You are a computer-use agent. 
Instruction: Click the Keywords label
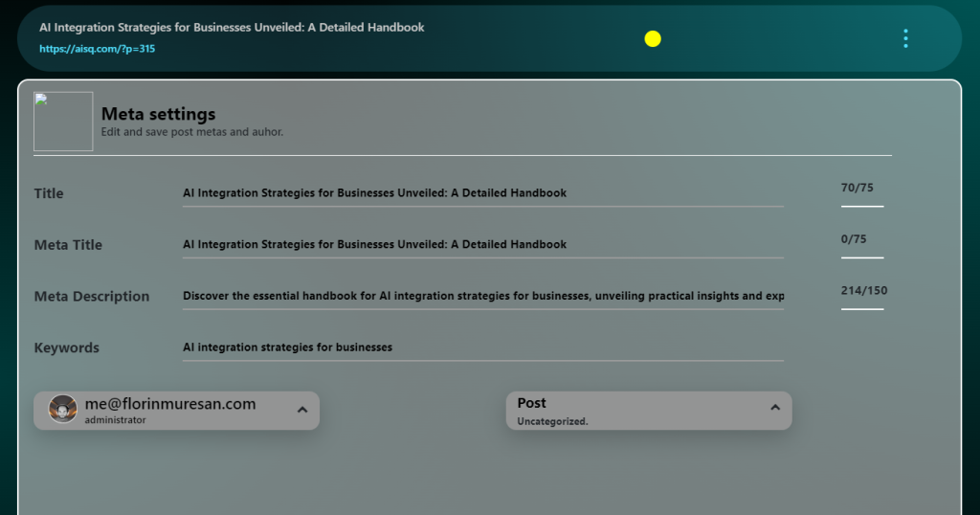coord(67,348)
